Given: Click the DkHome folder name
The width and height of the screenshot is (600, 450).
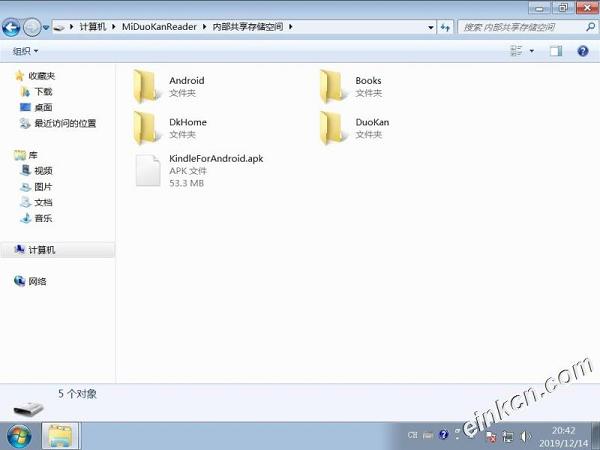Looking at the screenshot, I should 188,122.
